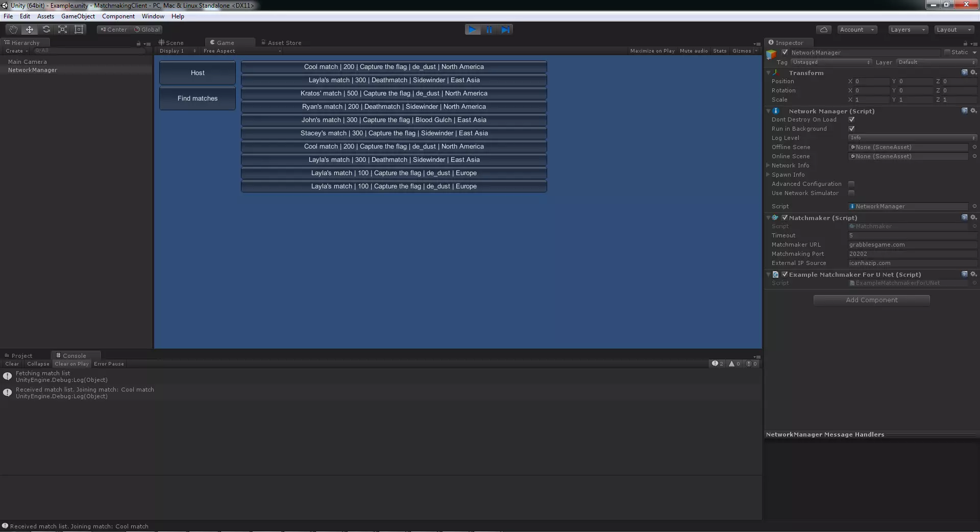The width and height of the screenshot is (980, 532).
Task: Click the Add Component button
Action: point(872,300)
